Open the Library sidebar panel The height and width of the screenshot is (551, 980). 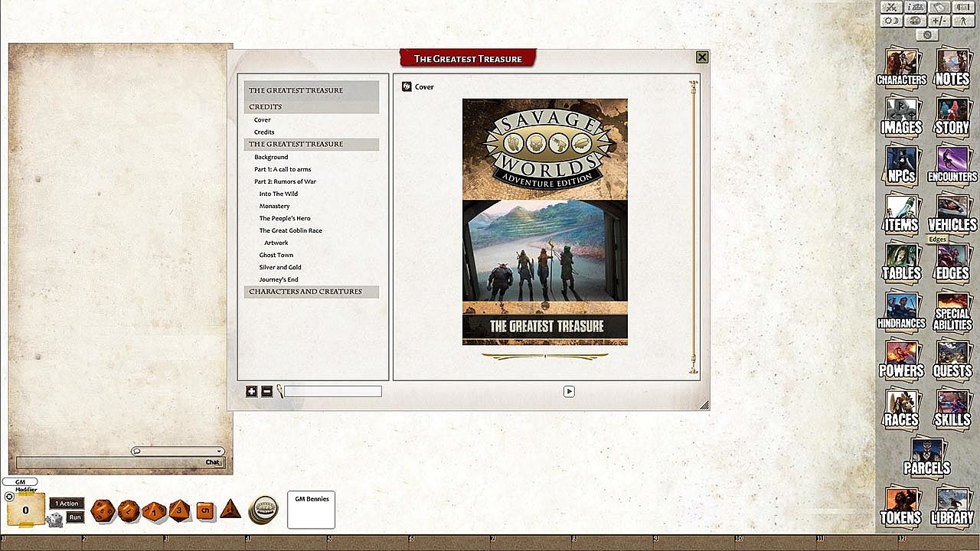pyautogui.click(x=952, y=505)
